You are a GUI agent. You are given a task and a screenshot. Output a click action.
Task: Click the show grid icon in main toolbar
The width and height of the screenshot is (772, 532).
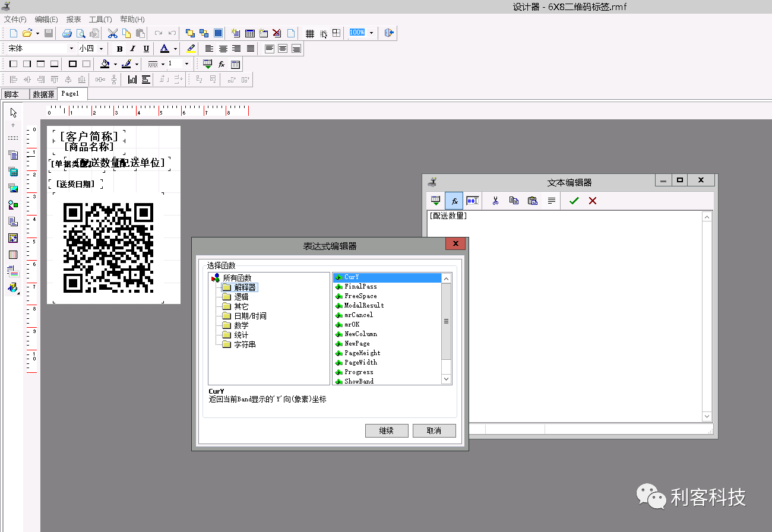tap(309, 33)
